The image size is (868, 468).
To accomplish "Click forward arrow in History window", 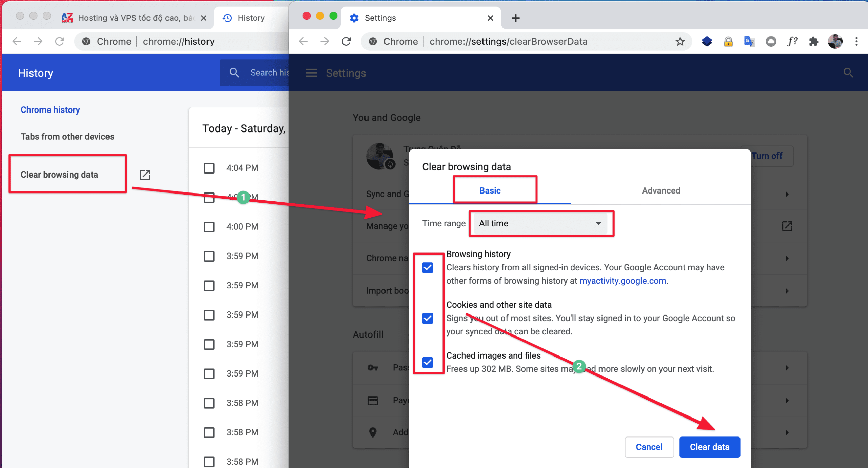I will tap(38, 41).
